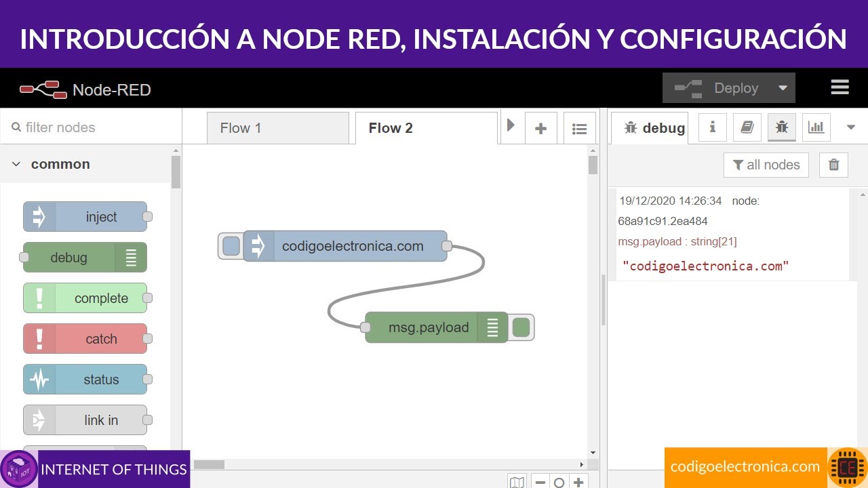This screenshot has height=488, width=868.
Task: Open the debug messages bug icon tab
Action: tap(782, 127)
